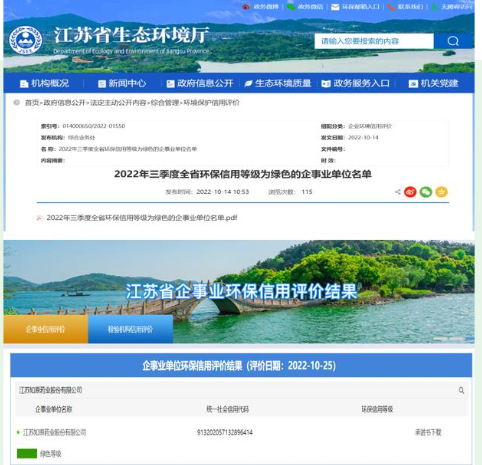Viewport: 482px width, 465px height.
Task: Click 江苏如南药业股份有限公司 in results row
Action: click(54, 432)
